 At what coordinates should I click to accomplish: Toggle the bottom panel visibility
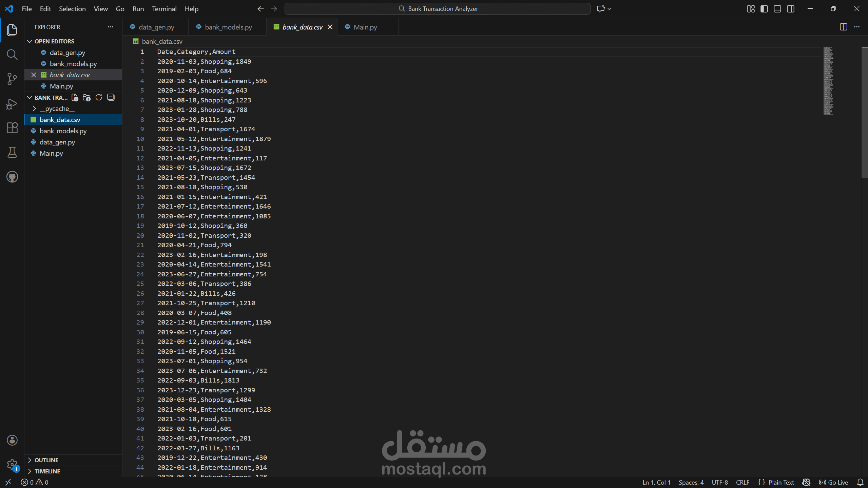(x=777, y=9)
